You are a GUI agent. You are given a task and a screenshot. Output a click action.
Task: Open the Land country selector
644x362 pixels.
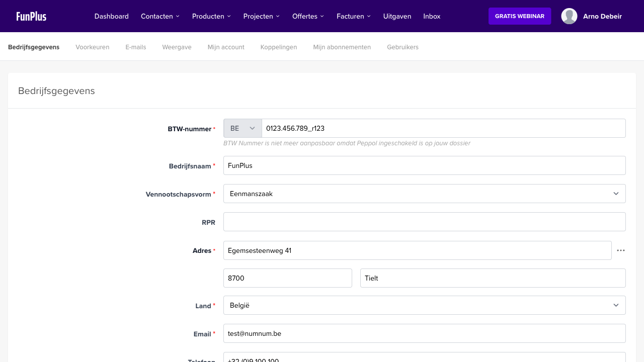click(x=424, y=305)
